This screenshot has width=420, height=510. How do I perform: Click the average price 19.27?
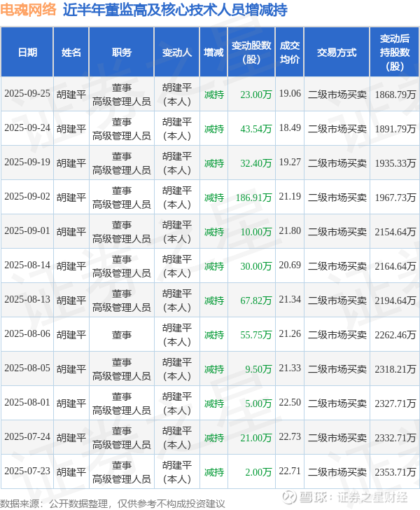pyautogui.click(x=290, y=163)
